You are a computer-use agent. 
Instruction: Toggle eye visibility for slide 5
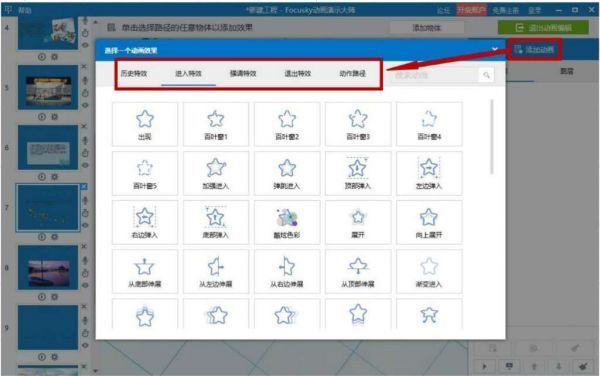coord(85,105)
